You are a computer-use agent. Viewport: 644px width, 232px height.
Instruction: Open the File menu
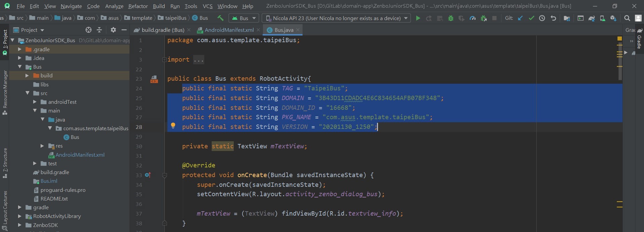[20, 6]
